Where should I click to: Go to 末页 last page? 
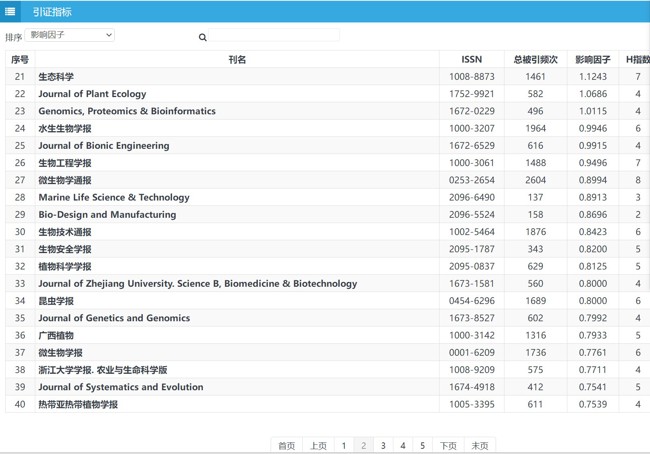click(x=480, y=446)
